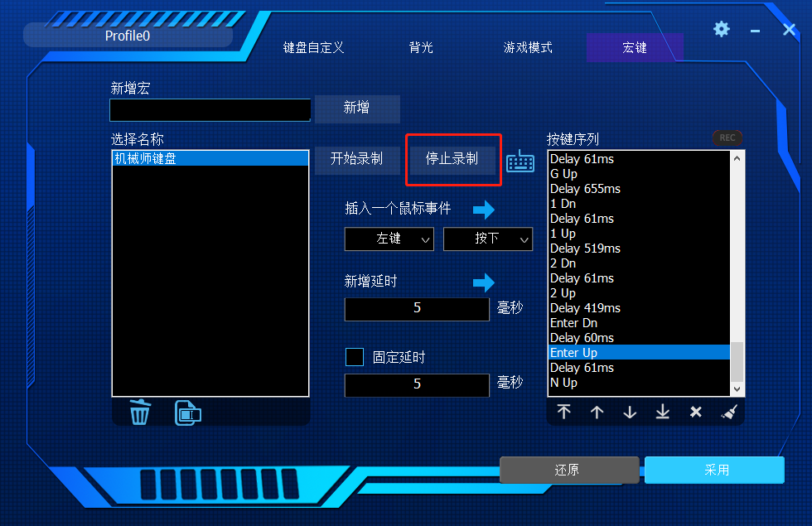
Task: Delete the selected macro with trash icon
Action: (140, 413)
